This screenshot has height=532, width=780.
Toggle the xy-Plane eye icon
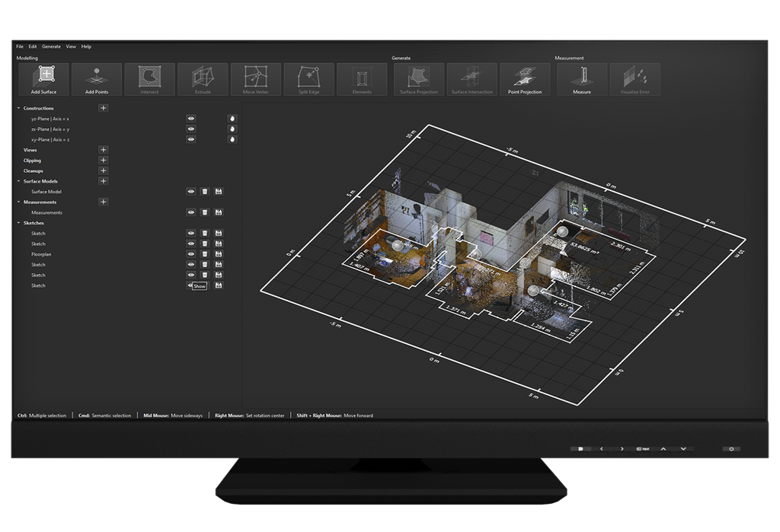pyautogui.click(x=191, y=139)
